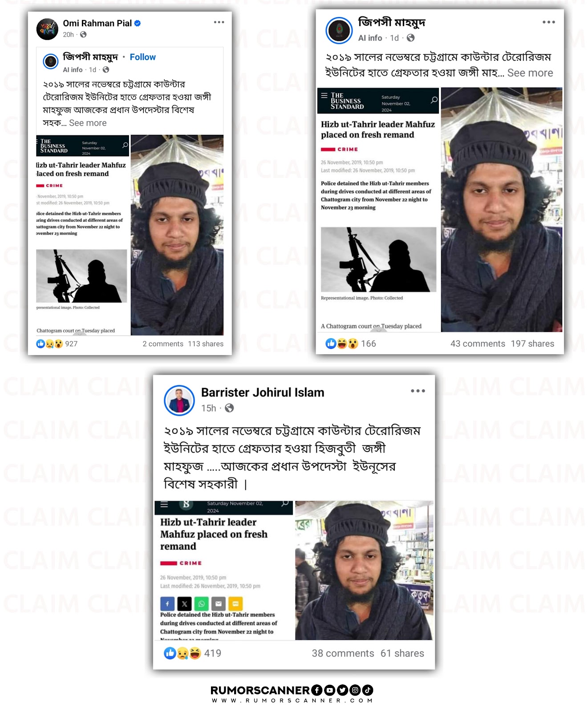588x712 pixels.
Task: View the 61 shares on Barrister Johirul Islam's post
Action: tap(402, 653)
